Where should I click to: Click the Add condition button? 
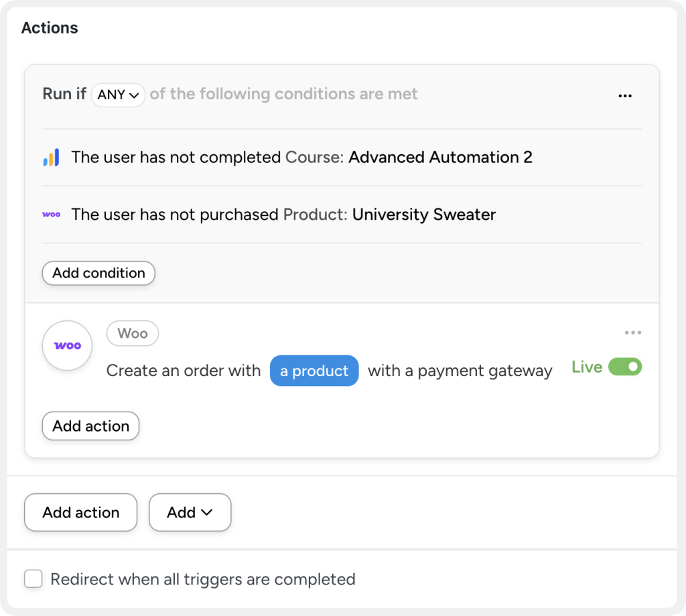pyautogui.click(x=98, y=273)
